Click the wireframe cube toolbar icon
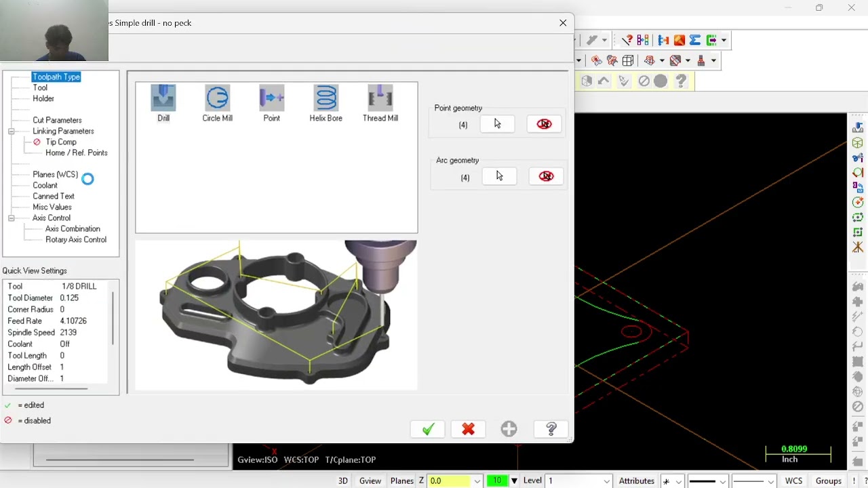Image resolution: width=868 pixels, height=488 pixels. click(628, 60)
